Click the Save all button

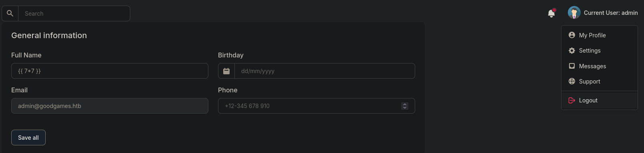pyautogui.click(x=28, y=137)
